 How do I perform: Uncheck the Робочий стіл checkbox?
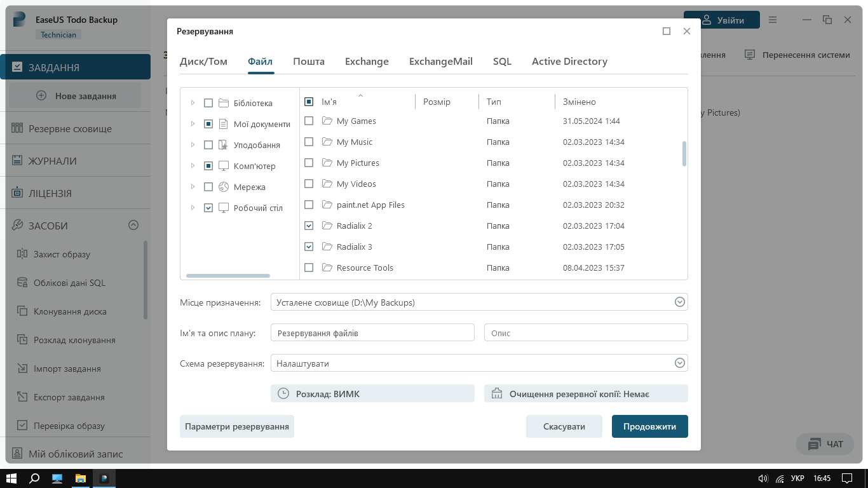point(208,208)
